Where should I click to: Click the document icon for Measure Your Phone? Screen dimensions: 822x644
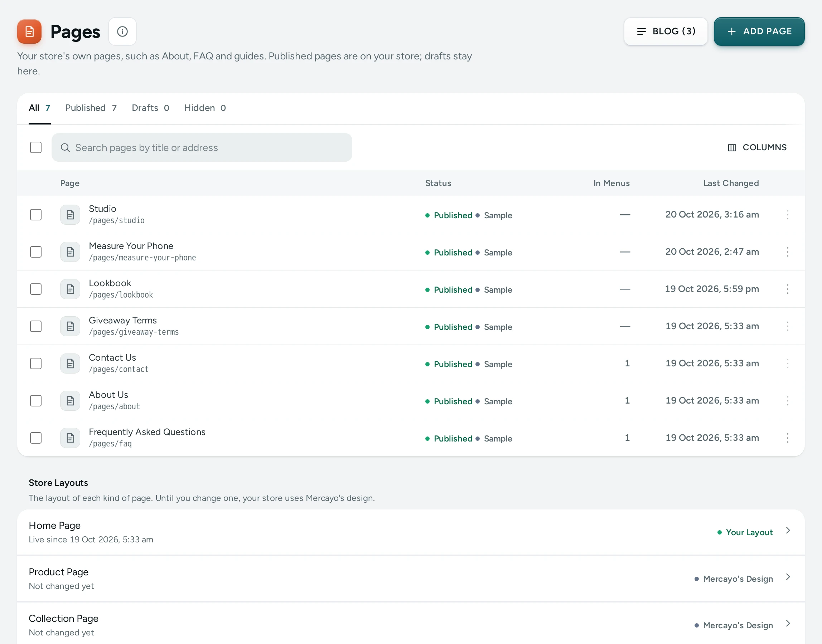(x=70, y=252)
